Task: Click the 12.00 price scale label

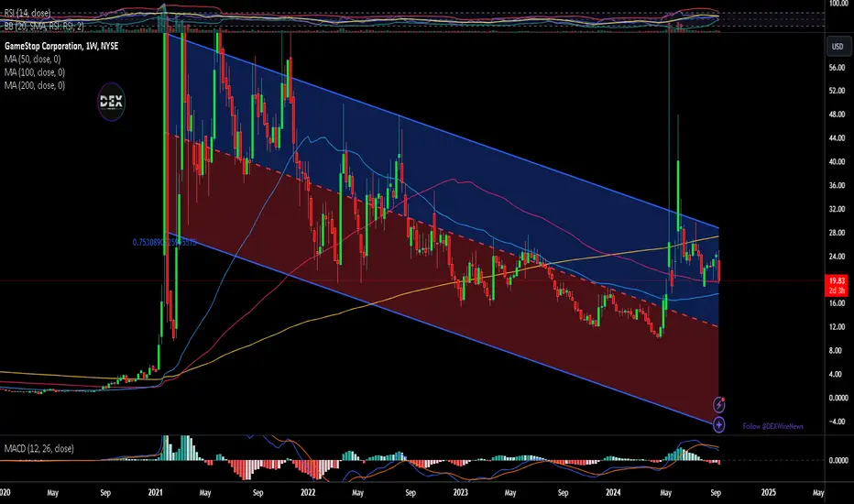Action: coord(838,327)
